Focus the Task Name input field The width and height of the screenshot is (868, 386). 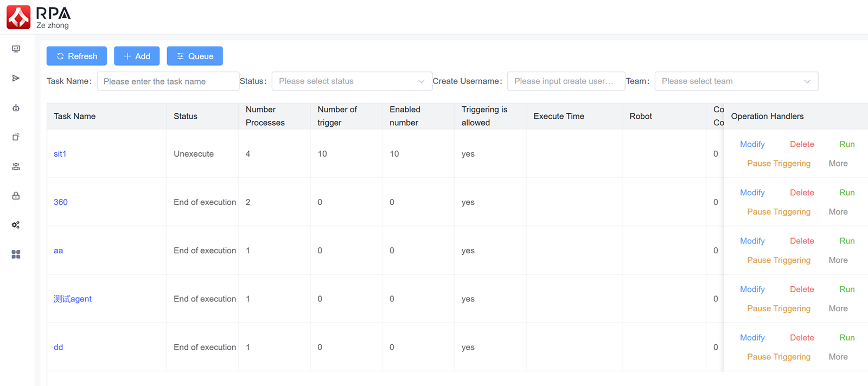coord(168,81)
